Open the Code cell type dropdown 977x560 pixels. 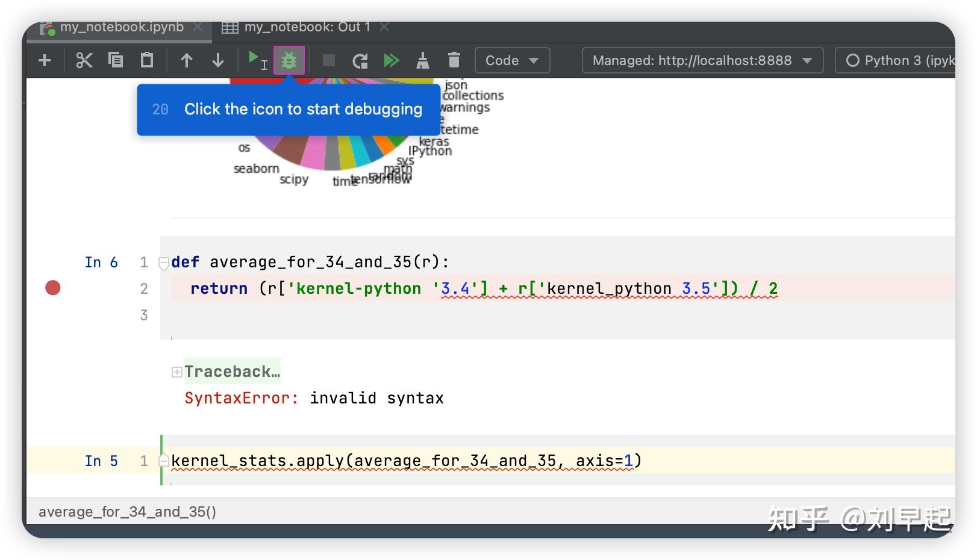[511, 60]
